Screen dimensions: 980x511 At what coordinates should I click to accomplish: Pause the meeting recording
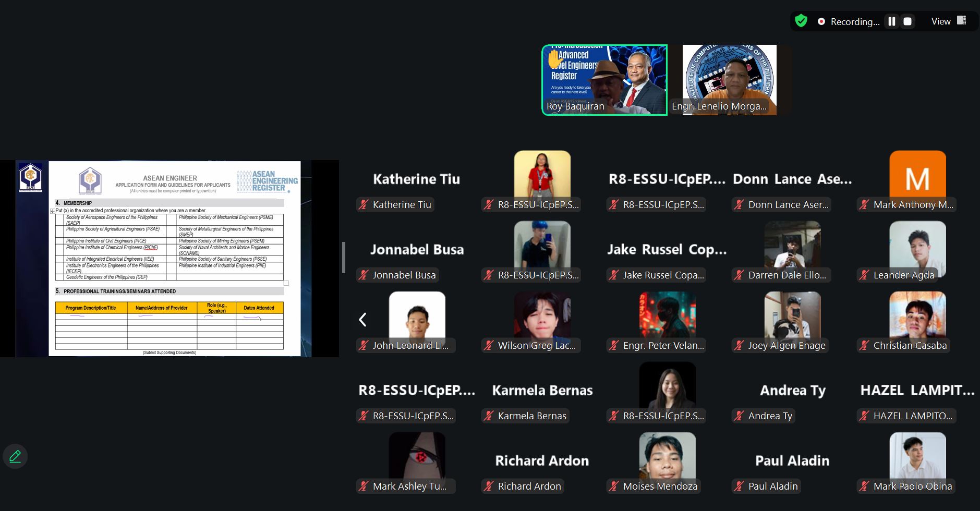[x=892, y=21]
